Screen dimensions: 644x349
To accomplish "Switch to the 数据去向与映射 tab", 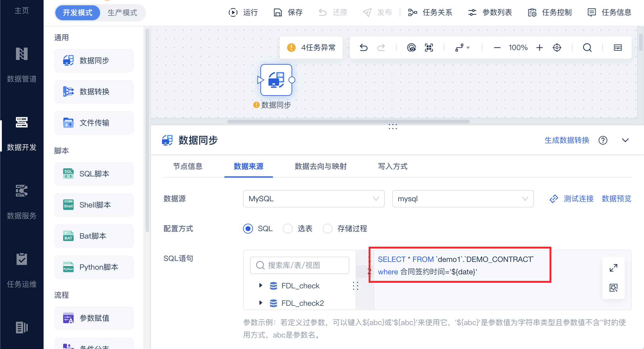I will pos(320,166).
